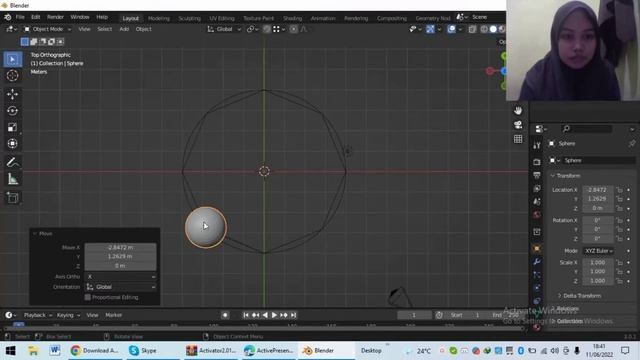Click the Move X value field

coord(120,247)
